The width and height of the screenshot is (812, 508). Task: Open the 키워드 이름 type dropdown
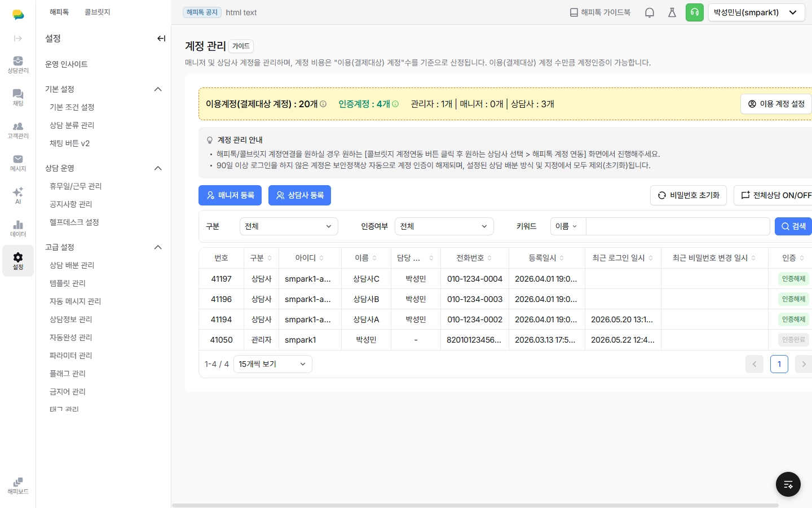pos(568,226)
